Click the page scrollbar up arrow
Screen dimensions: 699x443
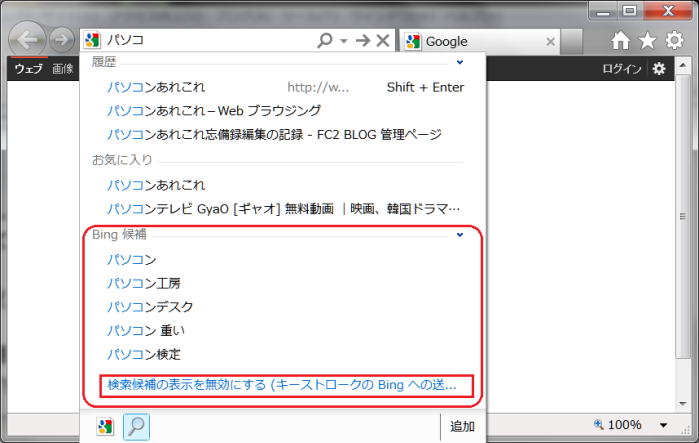(x=683, y=66)
